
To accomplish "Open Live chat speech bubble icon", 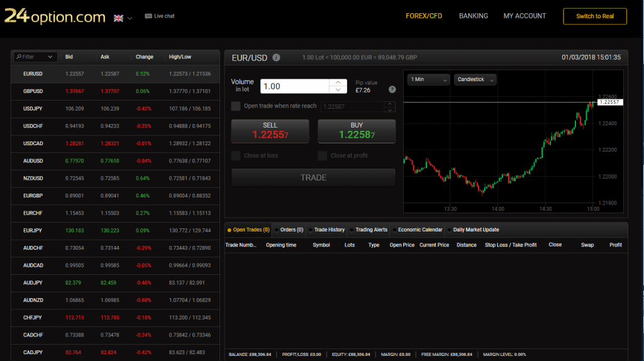I will click(x=148, y=16).
